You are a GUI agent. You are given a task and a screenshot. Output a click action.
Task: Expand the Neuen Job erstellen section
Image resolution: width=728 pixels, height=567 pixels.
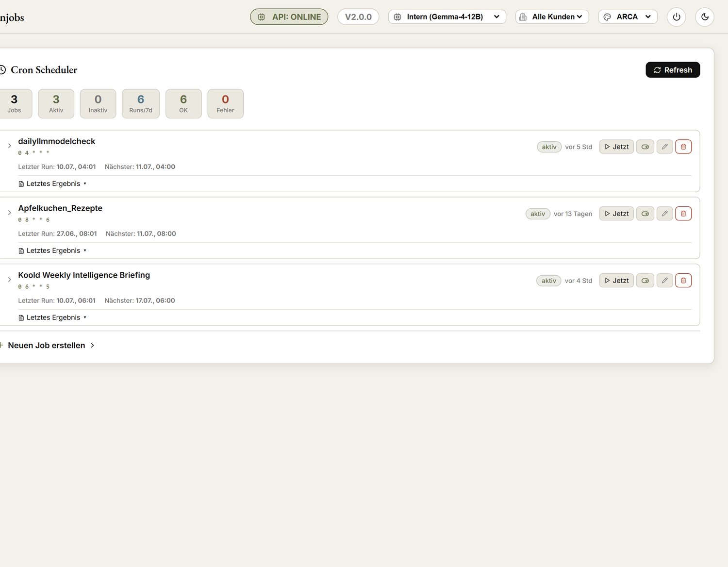tap(47, 345)
